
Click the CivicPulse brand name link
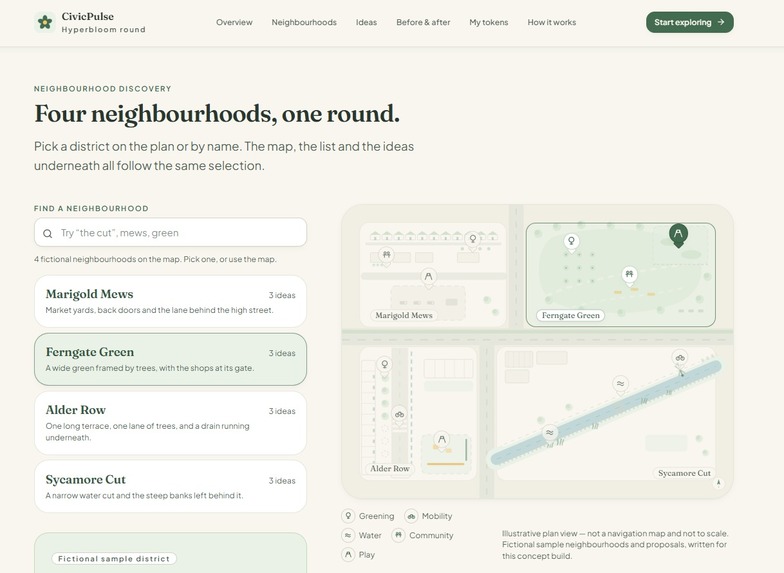click(88, 16)
